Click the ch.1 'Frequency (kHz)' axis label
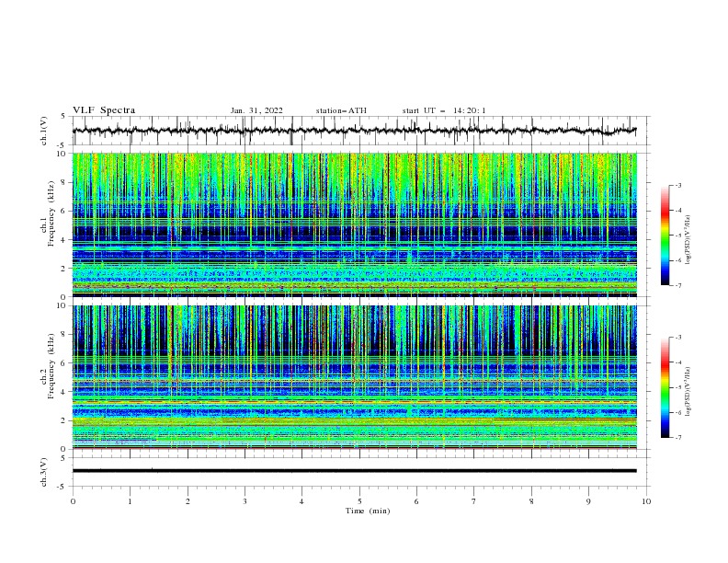The image size is (728, 563). (x=53, y=213)
